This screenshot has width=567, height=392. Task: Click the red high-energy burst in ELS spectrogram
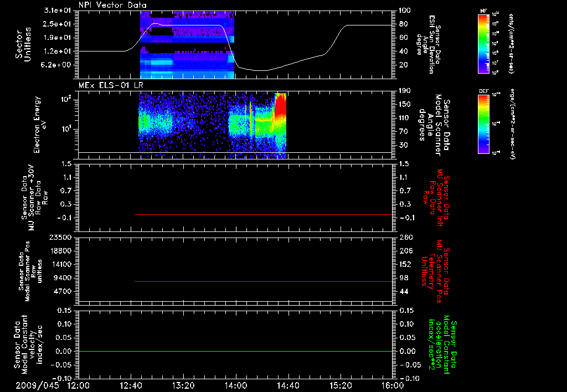pos(280,105)
